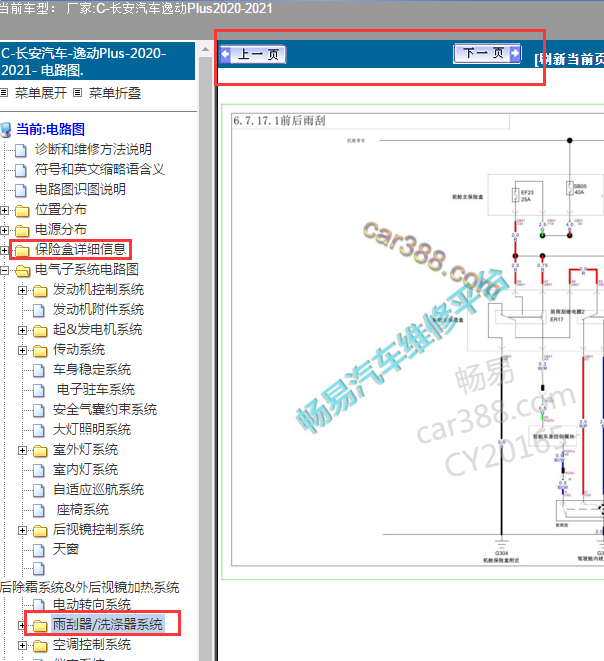Click the computer icon beside 当前:电路图
This screenshot has width=604, height=661.
[x=6, y=130]
